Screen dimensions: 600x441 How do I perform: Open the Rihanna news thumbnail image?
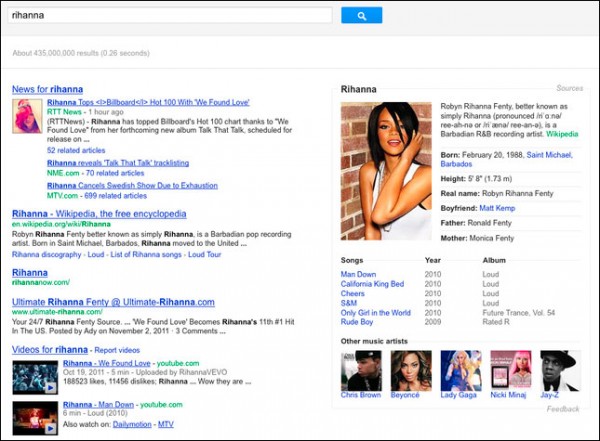(27, 118)
